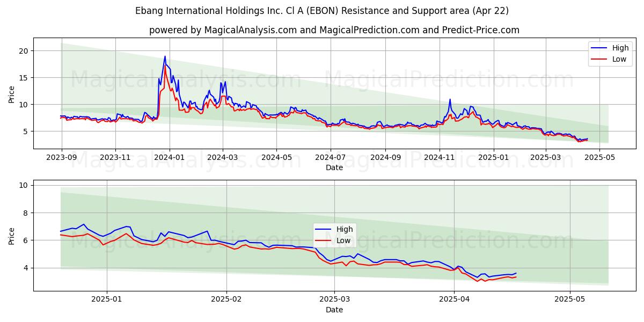Click the bottom chart '2025-05' tick label
Viewport: 644px width, 322px height.
(x=570, y=299)
